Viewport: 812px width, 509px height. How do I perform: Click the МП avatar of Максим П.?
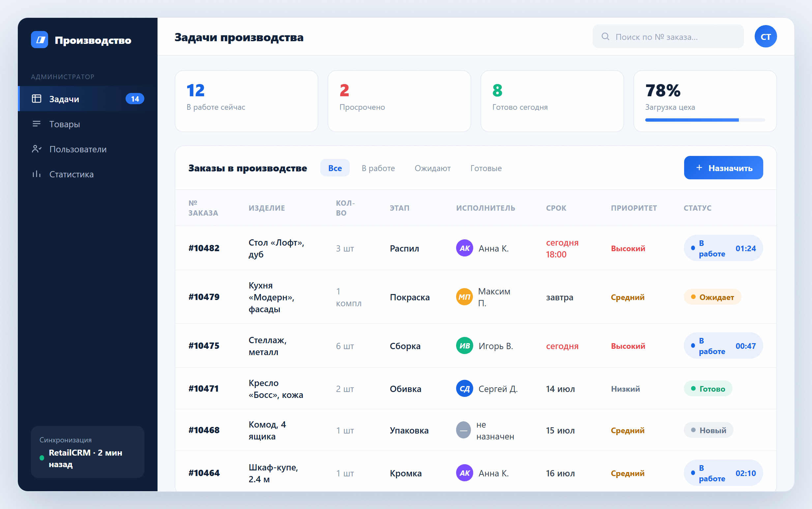pos(464,297)
